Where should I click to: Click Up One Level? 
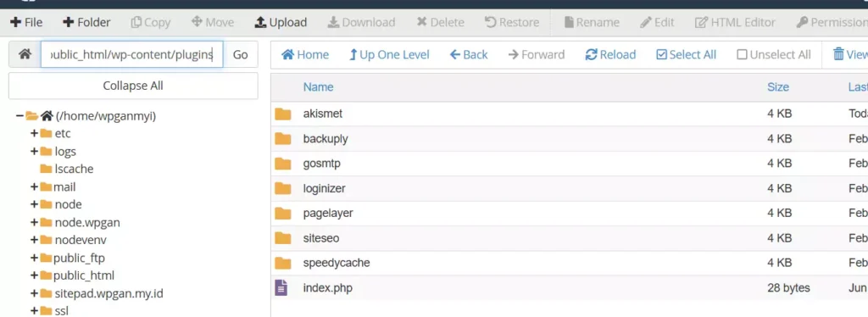tap(389, 54)
